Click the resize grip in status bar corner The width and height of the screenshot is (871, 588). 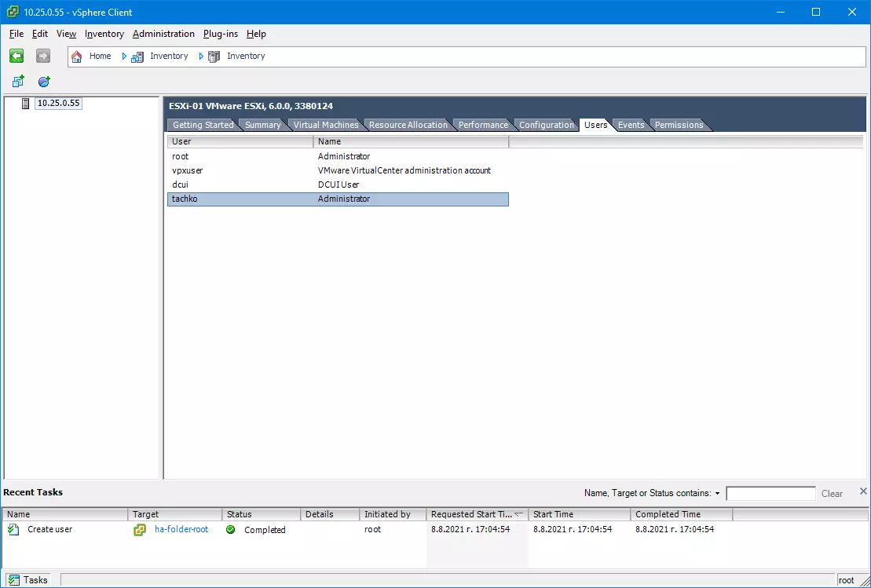pos(864,581)
